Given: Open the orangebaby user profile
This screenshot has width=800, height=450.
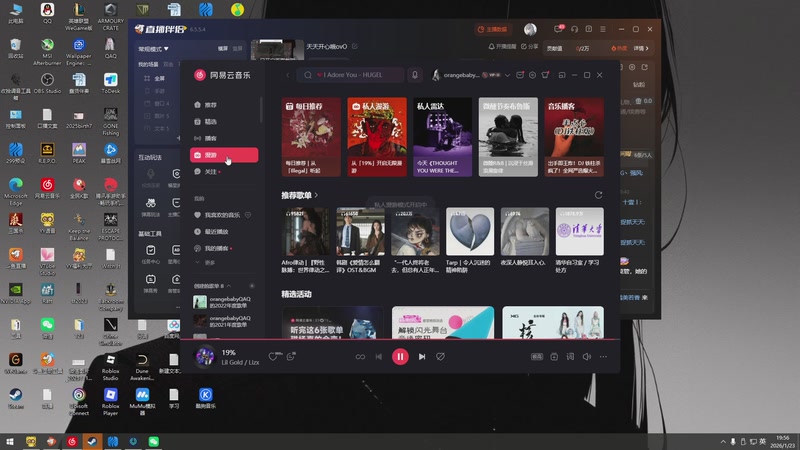Looking at the screenshot, I should click(456, 75).
